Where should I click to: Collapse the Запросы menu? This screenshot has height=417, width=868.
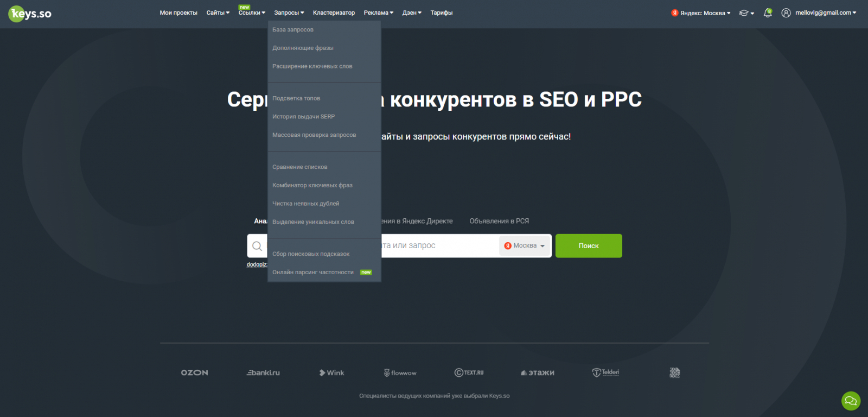pyautogui.click(x=289, y=13)
